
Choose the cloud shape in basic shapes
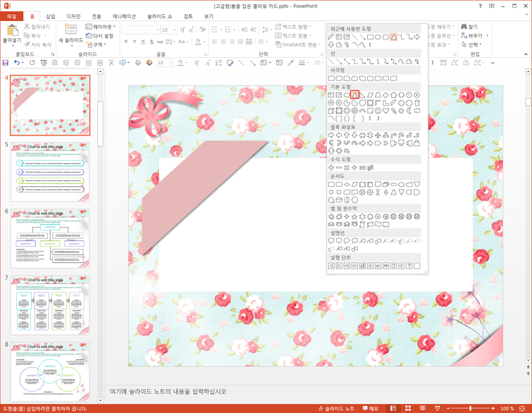[417, 111]
